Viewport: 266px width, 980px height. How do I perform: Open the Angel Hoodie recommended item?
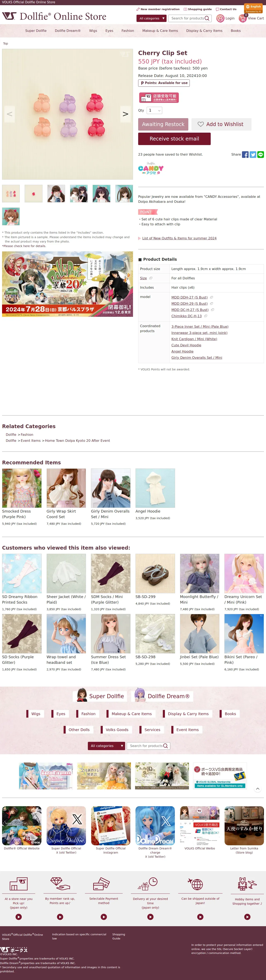pos(155,488)
